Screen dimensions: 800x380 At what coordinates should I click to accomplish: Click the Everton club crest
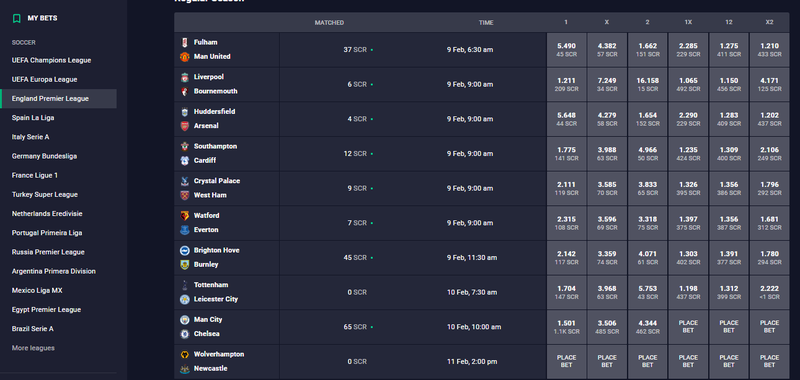185,230
